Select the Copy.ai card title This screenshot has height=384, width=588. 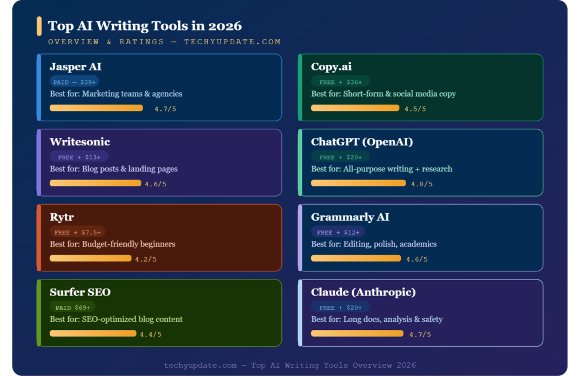tap(331, 67)
